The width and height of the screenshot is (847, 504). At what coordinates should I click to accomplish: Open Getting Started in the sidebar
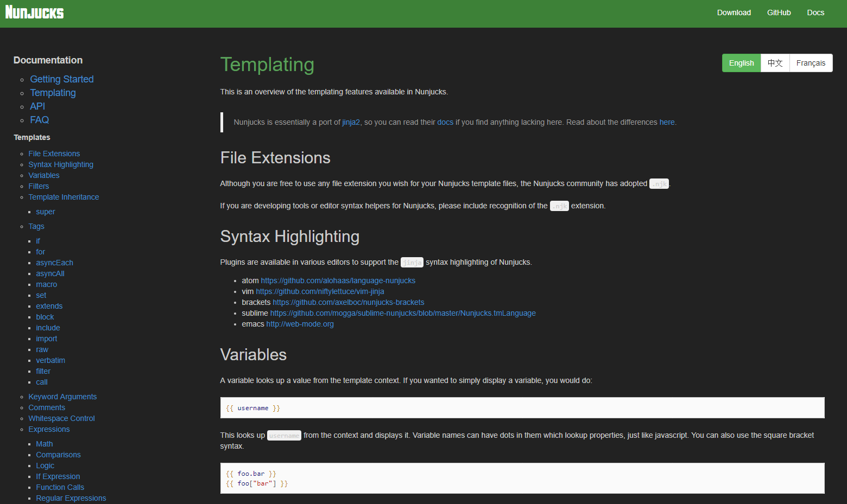(x=62, y=79)
